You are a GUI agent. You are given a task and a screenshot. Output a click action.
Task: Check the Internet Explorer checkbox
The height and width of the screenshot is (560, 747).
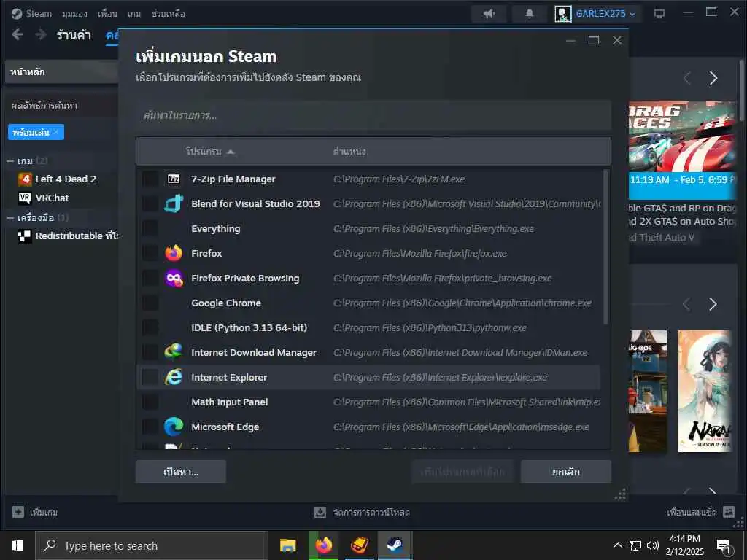(x=150, y=377)
